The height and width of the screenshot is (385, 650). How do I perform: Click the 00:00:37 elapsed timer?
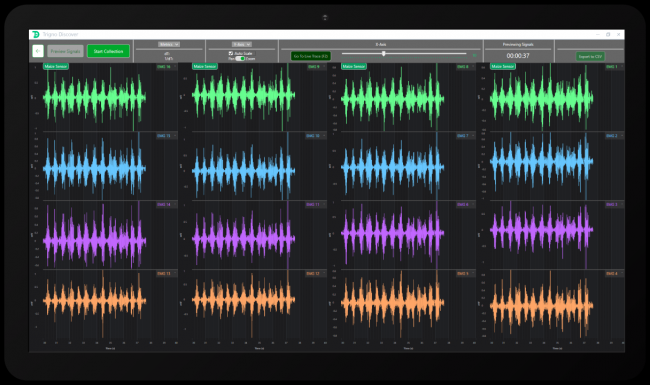point(518,56)
